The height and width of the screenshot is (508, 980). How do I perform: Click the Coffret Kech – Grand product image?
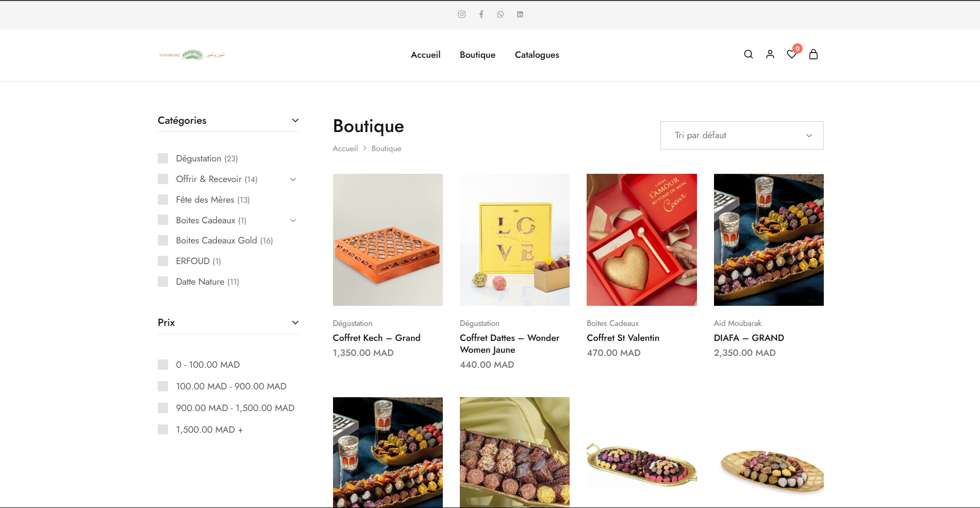pos(388,240)
